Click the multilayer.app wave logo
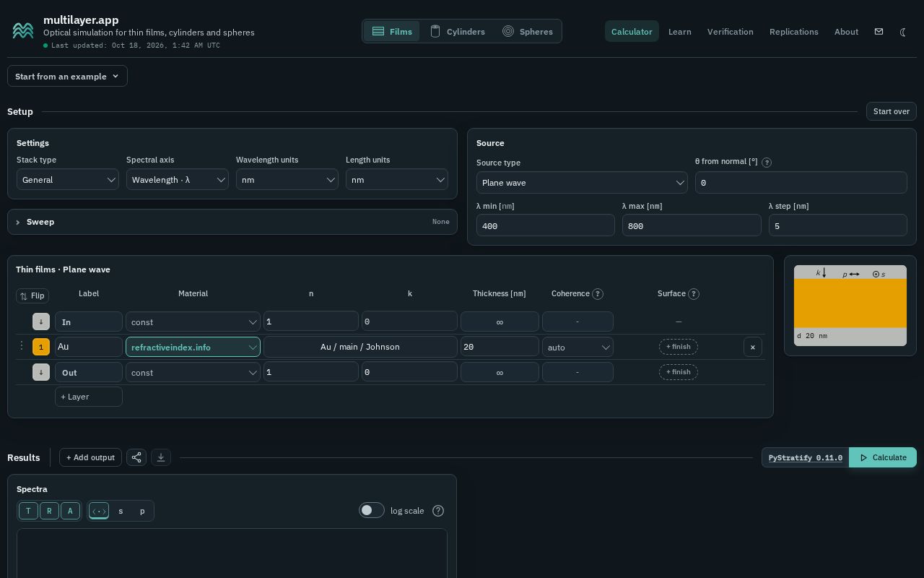This screenshot has height=578, width=924. [x=23, y=30]
